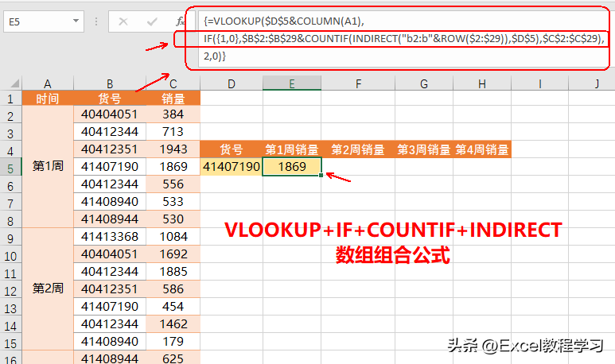Select cell C14 with 1462
Viewport: 615px width, 364px height.
(173, 323)
